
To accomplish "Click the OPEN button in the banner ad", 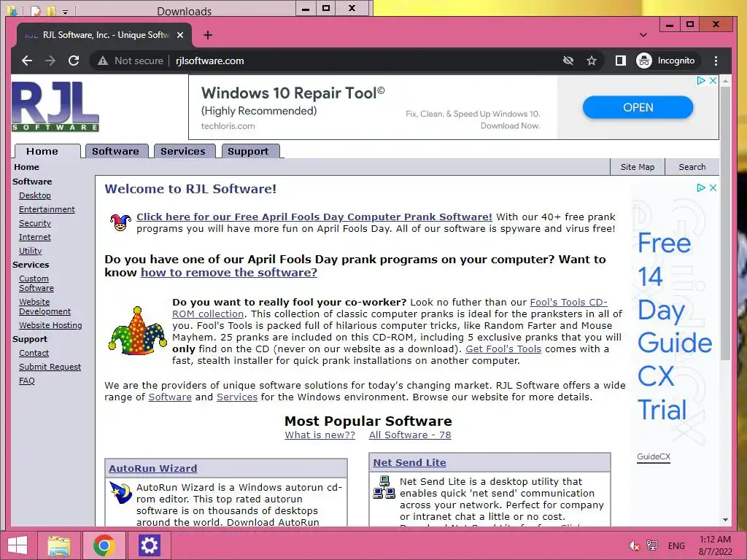I will click(638, 108).
